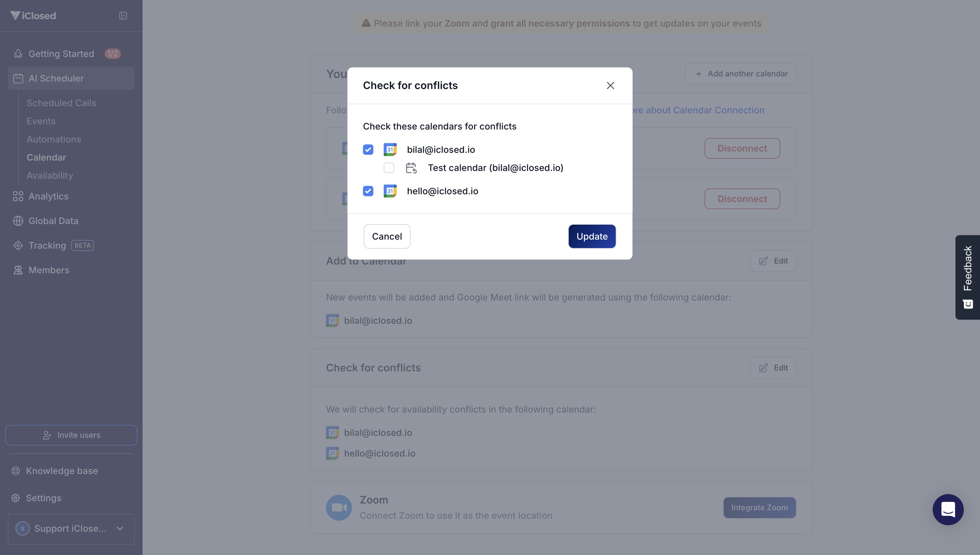
Task: Uncheck the bilal@iclosed.io calendar checkbox
Action: coord(368,149)
